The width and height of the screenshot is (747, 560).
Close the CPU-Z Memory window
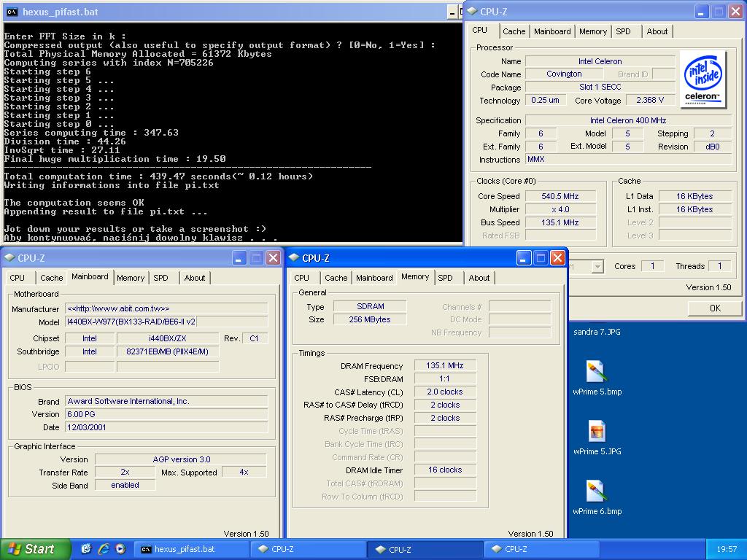[x=557, y=258]
